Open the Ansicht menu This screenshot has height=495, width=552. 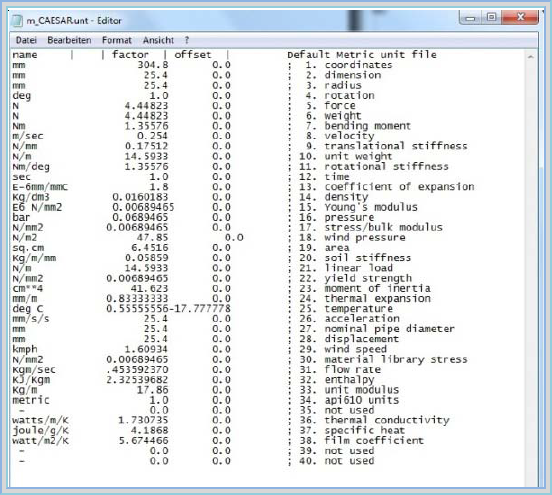pos(158,40)
